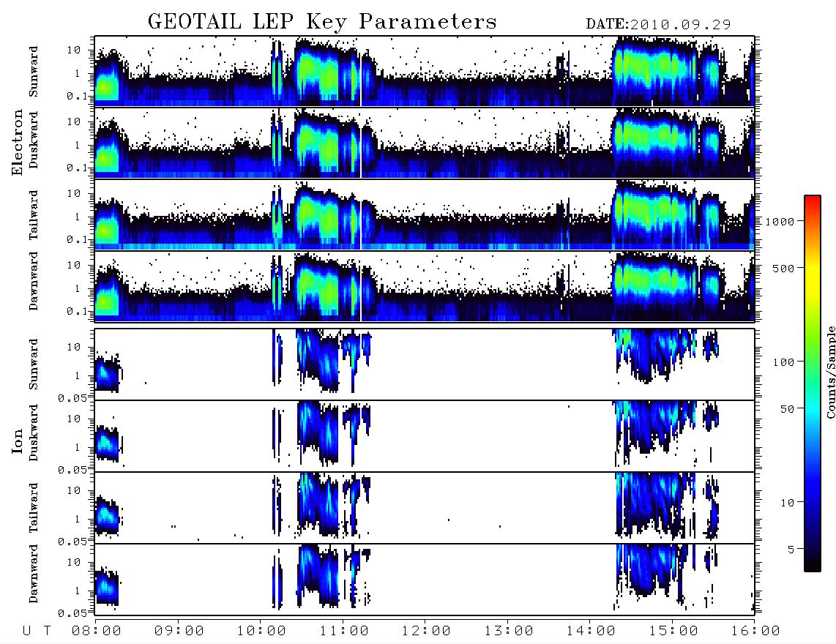Select the 12:00 time tick label
The height and width of the screenshot is (644, 836).
(426, 632)
